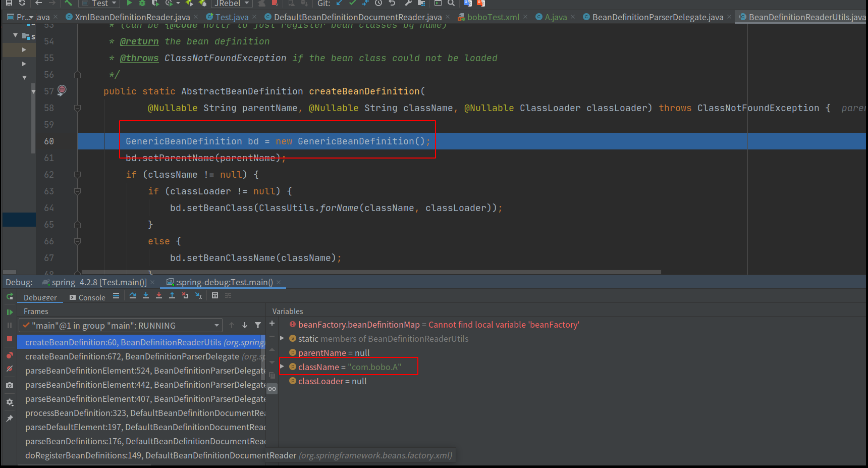Click the Step Over button
Viewport: 868px width, 468px height.
tap(133, 296)
